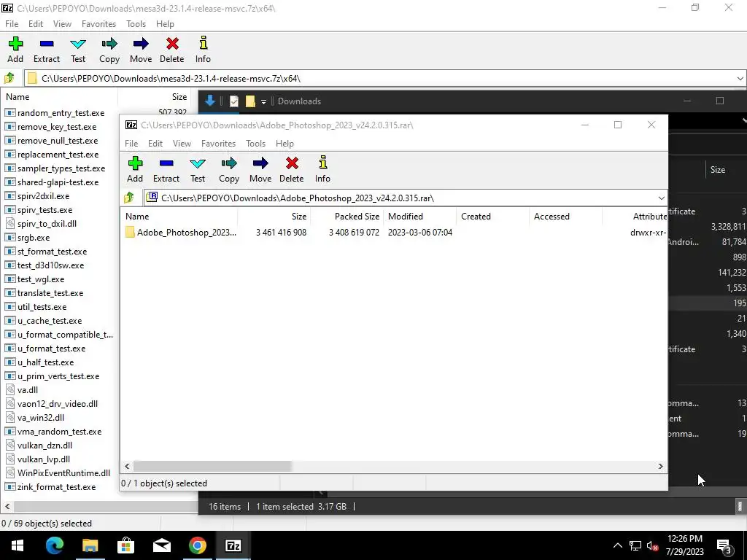The width and height of the screenshot is (747, 560).
Task: Click Add icon in mesa3d 7-Zip window
Action: (15, 44)
